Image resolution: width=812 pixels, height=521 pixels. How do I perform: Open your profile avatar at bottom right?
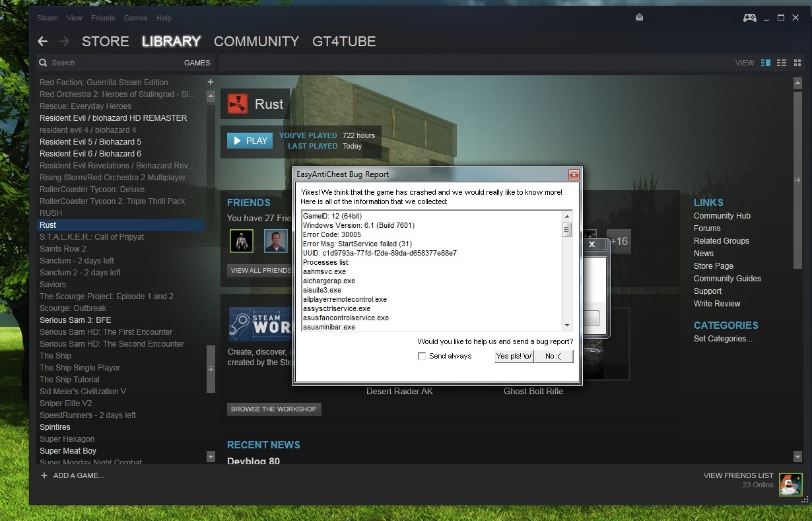click(x=790, y=484)
